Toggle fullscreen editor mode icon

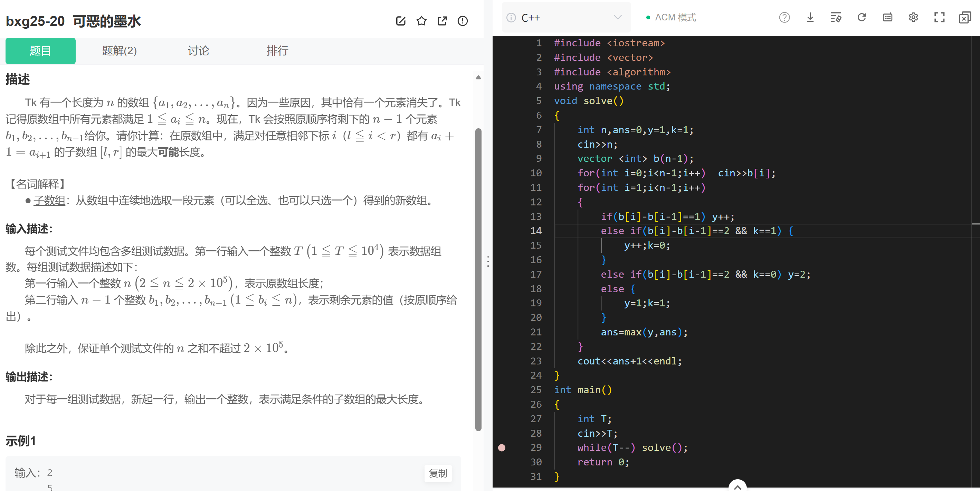[x=939, y=18]
